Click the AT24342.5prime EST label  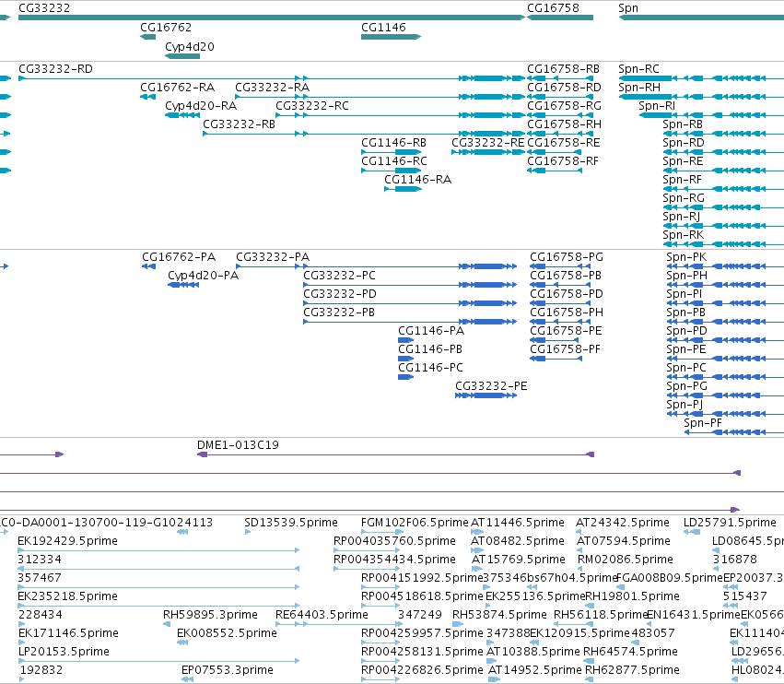pos(623,523)
